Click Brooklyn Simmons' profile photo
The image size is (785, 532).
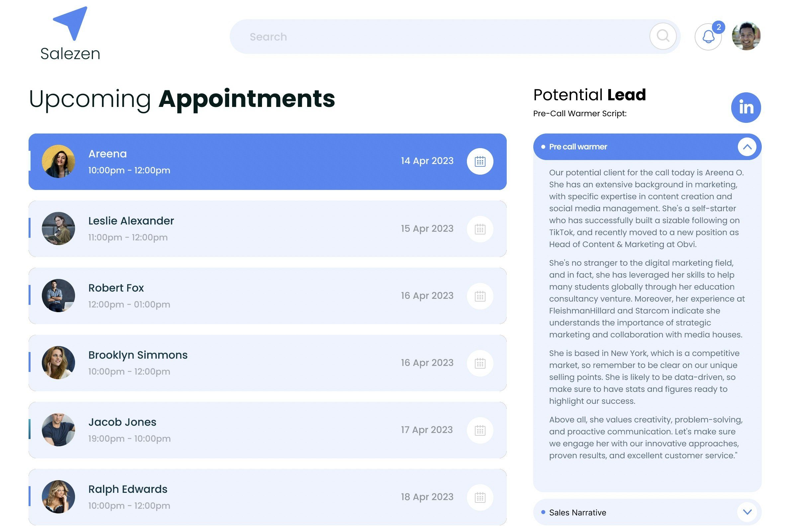tap(58, 363)
